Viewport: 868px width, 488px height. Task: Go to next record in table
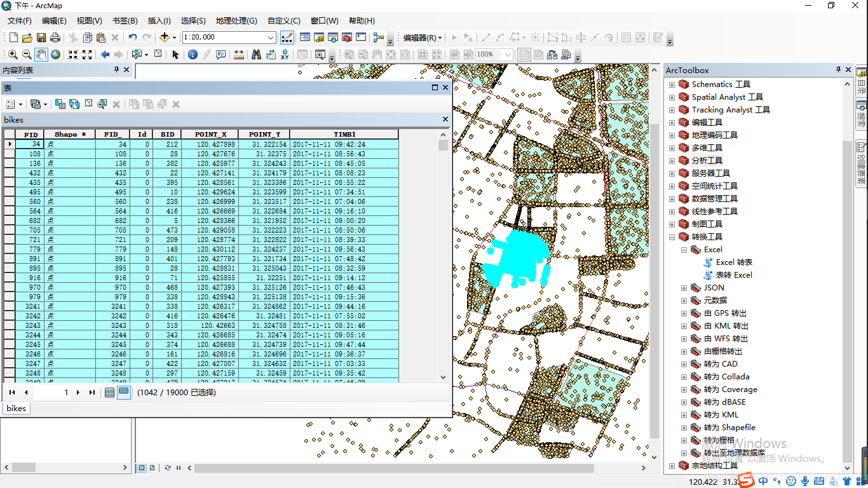click(x=78, y=393)
